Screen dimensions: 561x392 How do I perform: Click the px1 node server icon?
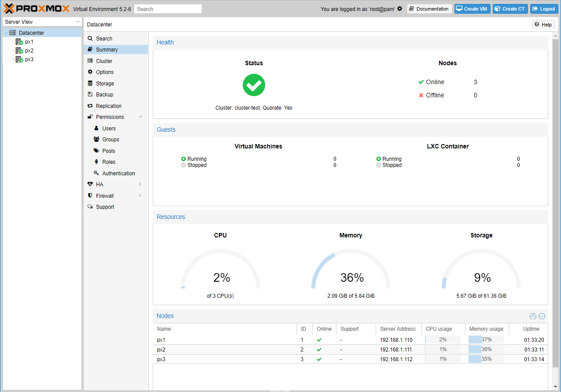coord(19,42)
